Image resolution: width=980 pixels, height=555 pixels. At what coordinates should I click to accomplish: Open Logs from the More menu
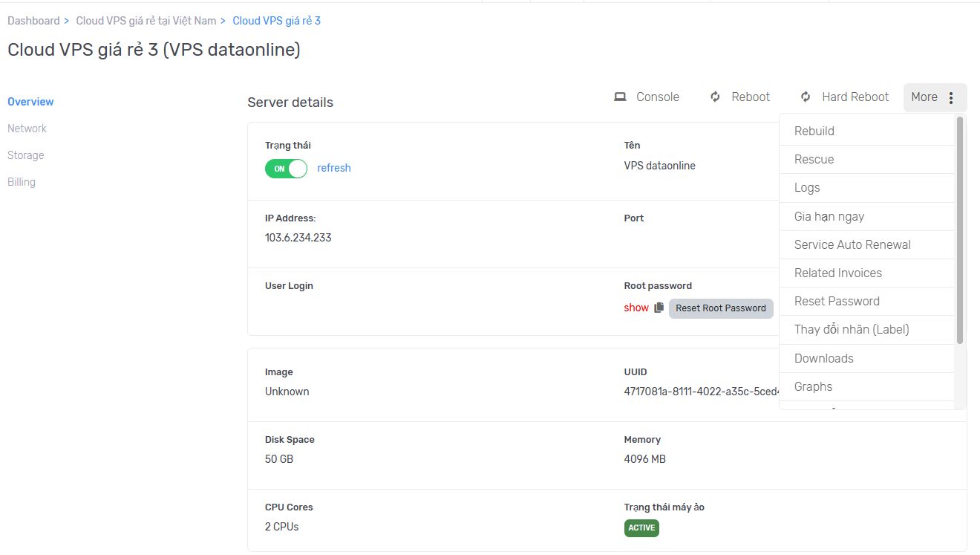pyautogui.click(x=866, y=188)
